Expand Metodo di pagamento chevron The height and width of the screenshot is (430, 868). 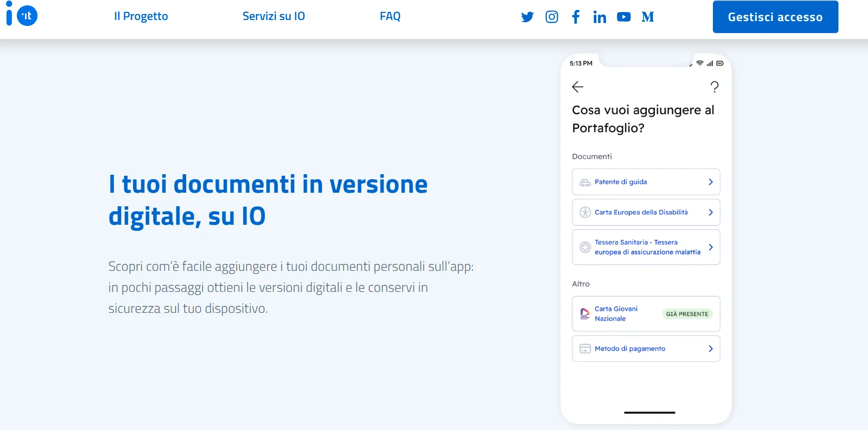coord(710,349)
